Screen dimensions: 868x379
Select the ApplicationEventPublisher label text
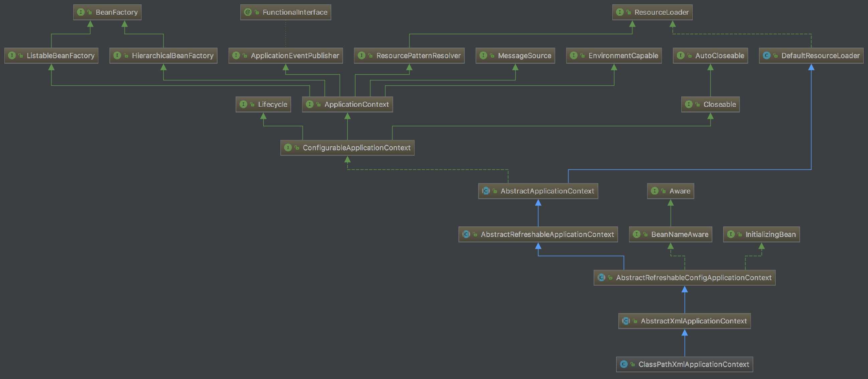pyautogui.click(x=295, y=56)
